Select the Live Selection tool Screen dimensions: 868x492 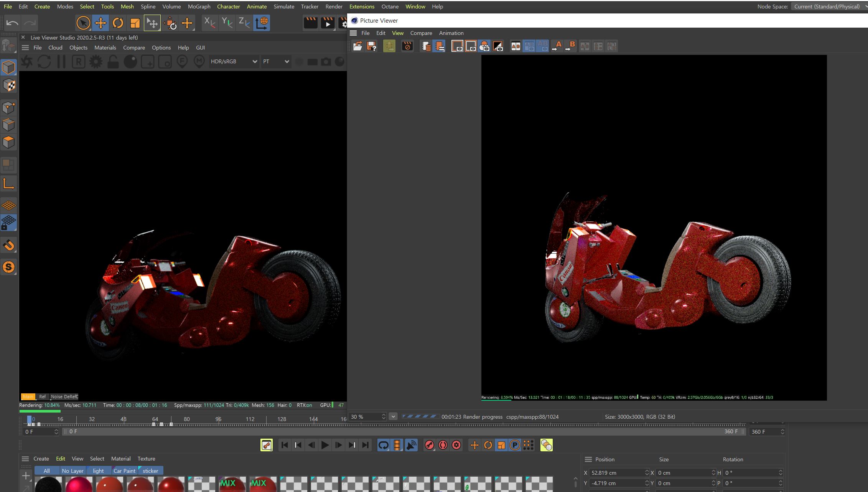[x=83, y=23]
